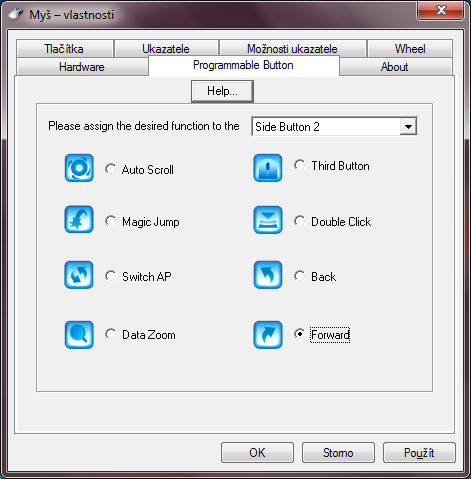
Task: Click the Data Zoom magnifier icon
Action: [79, 335]
